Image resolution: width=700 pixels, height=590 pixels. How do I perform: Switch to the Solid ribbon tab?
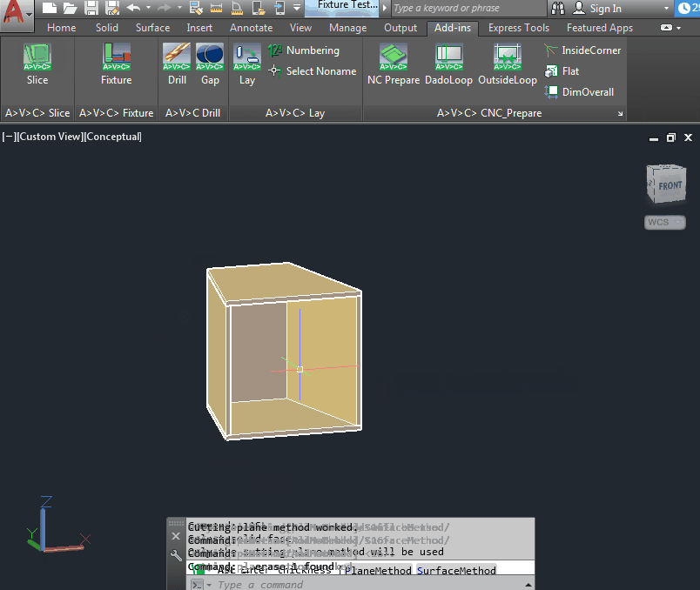coord(107,28)
